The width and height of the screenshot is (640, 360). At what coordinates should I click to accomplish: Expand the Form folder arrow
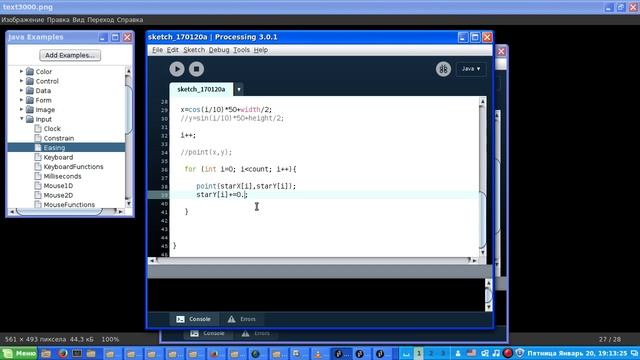21,100
